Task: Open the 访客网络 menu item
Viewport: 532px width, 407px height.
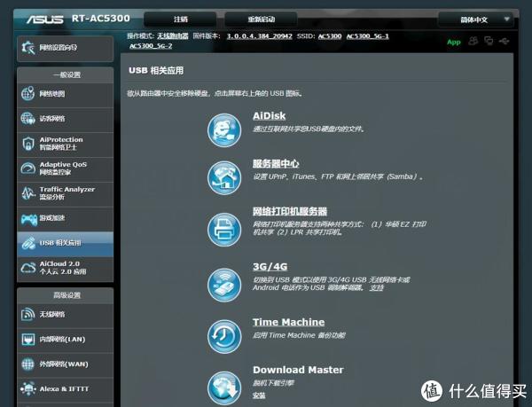Action: click(65, 119)
